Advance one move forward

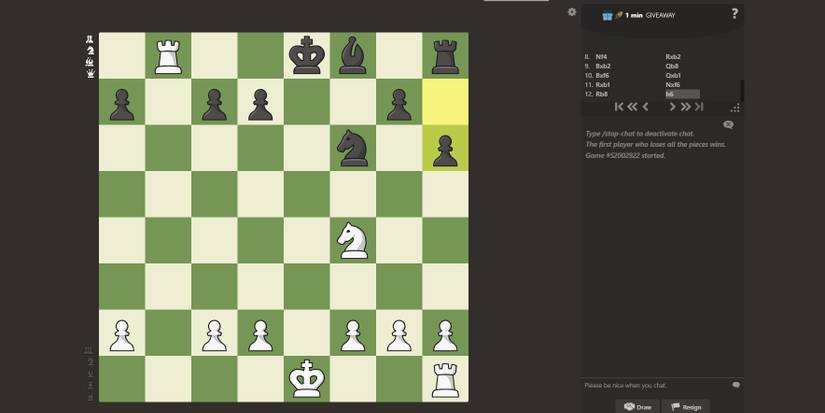(672, 107)
